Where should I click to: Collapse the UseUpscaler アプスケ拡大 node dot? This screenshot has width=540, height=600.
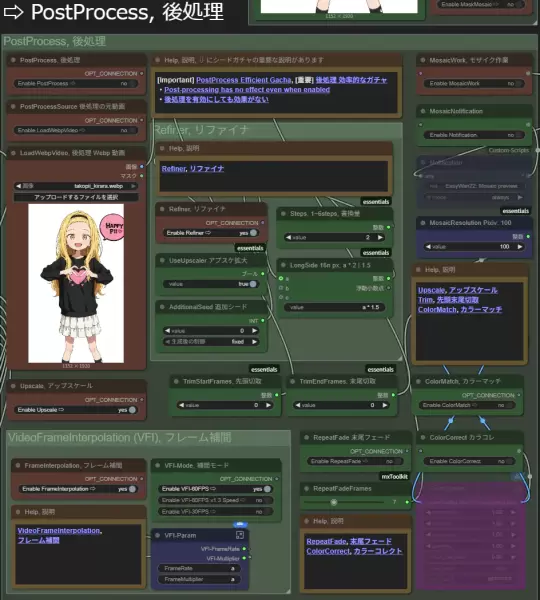(162, 261)
